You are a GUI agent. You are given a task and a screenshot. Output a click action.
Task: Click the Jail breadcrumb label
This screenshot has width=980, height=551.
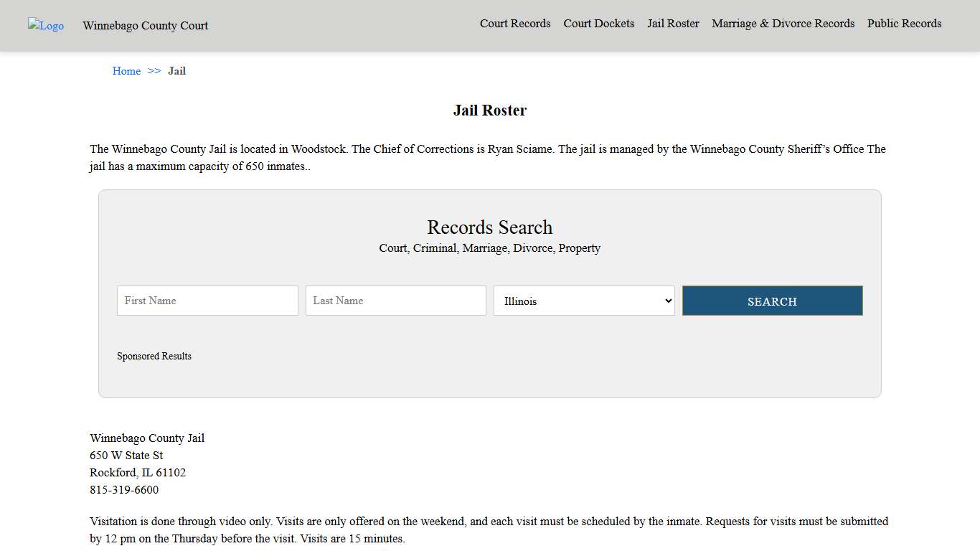point(176,70)
